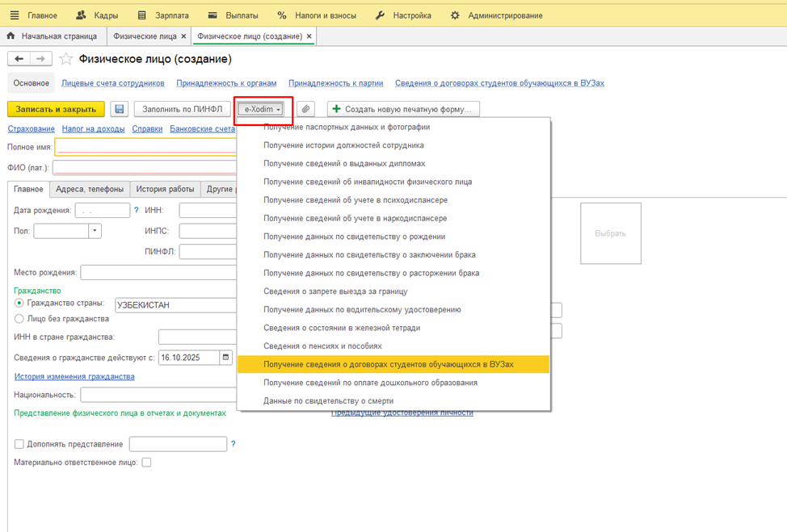The height and width of the screenshot is (532, 787).
Task: Click the Выбрать photo placeholder
Action: point(610,233)
